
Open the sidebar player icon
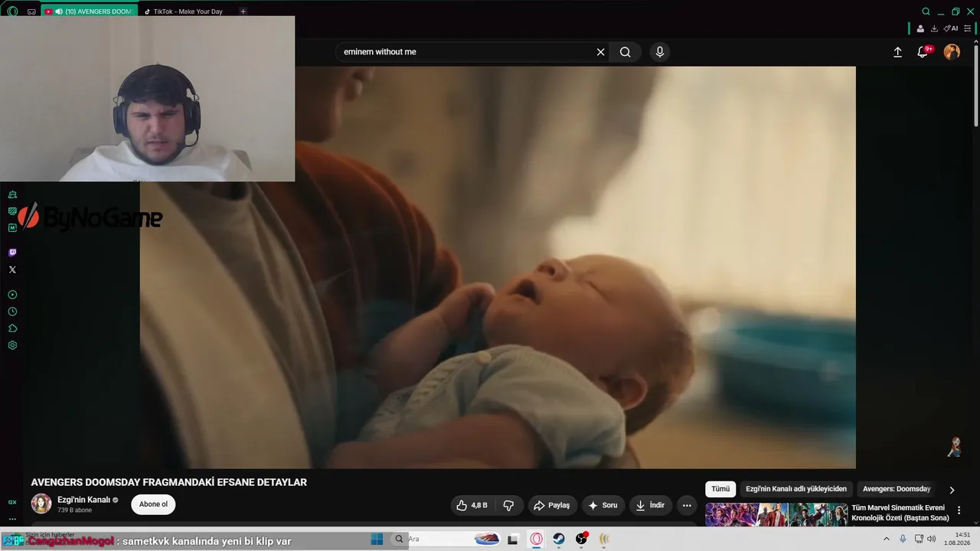pyautogui.click(x=12, y=295)
